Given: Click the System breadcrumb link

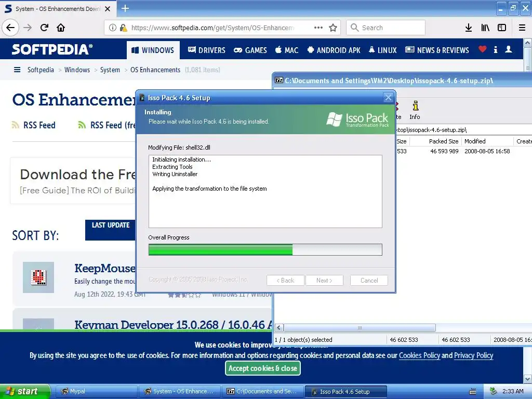Looking at the screenshot, I should [110, 70].
